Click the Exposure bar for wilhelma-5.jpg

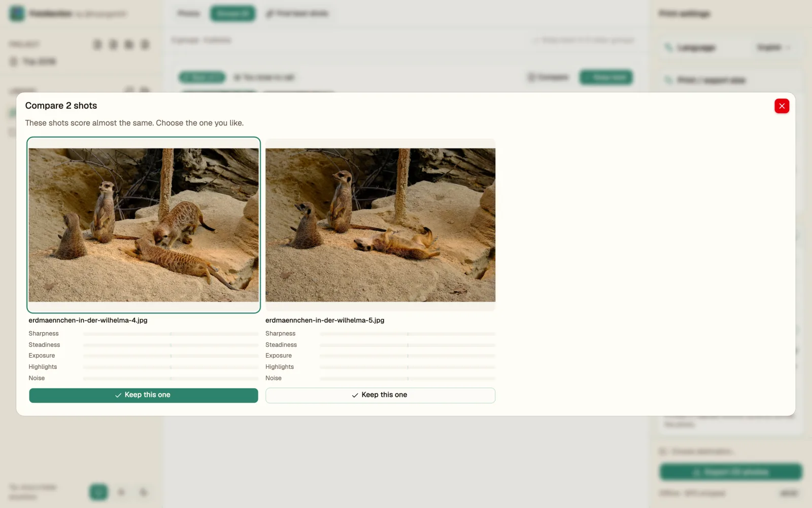[x=408, y=356]
